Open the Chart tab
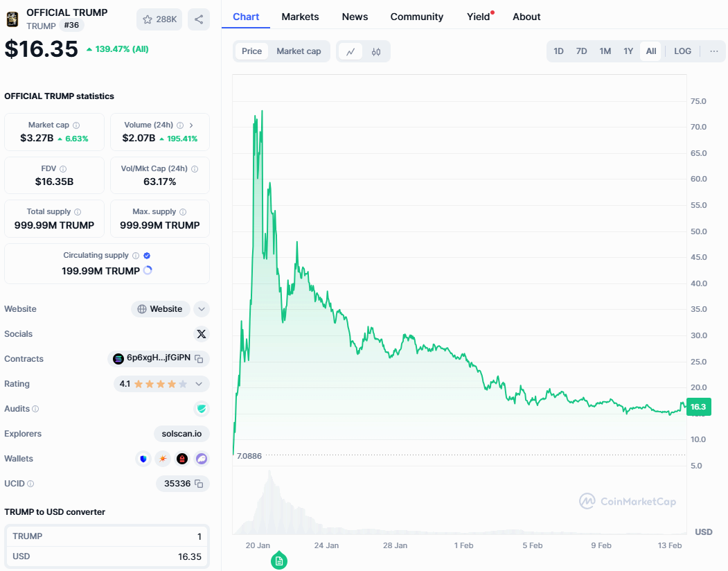Viewport: 728px width, 571px height. pos(246,17)
